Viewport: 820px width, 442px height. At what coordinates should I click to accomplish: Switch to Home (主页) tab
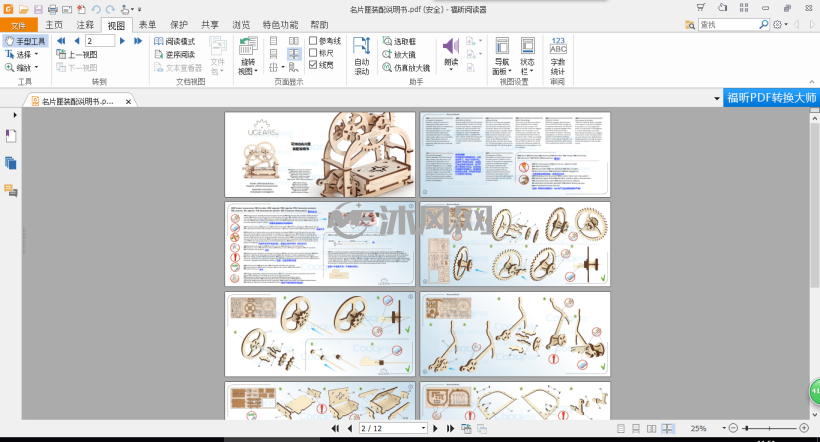click(54, 25)
